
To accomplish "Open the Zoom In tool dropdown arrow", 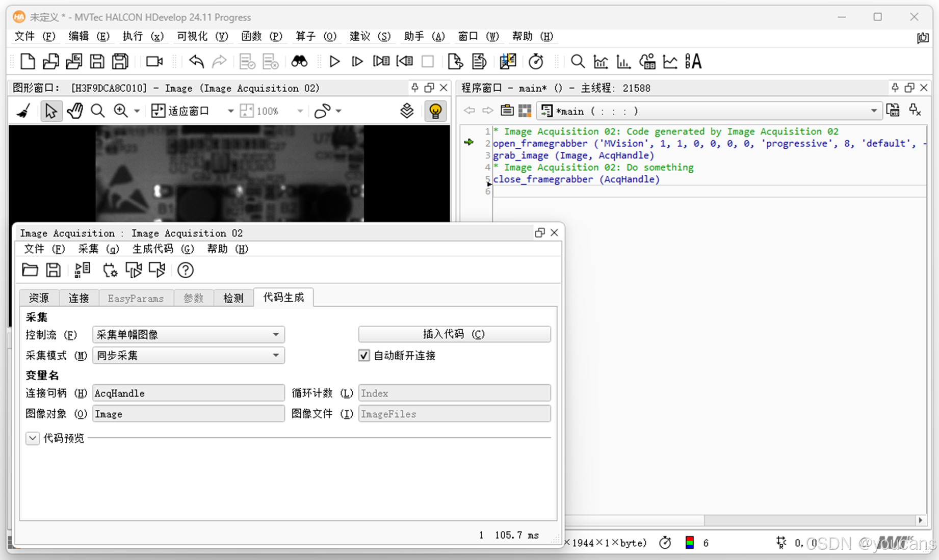I will coord(137,111).
